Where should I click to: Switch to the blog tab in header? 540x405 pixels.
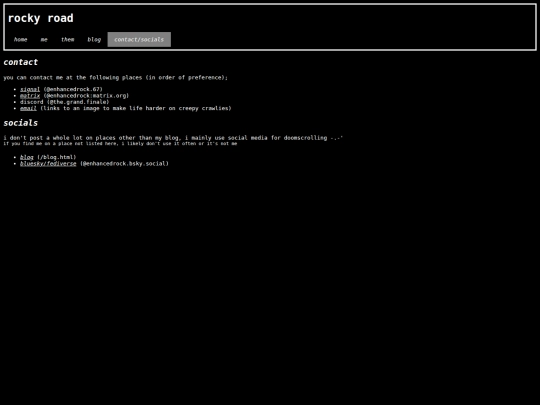[x=94, y=40]
